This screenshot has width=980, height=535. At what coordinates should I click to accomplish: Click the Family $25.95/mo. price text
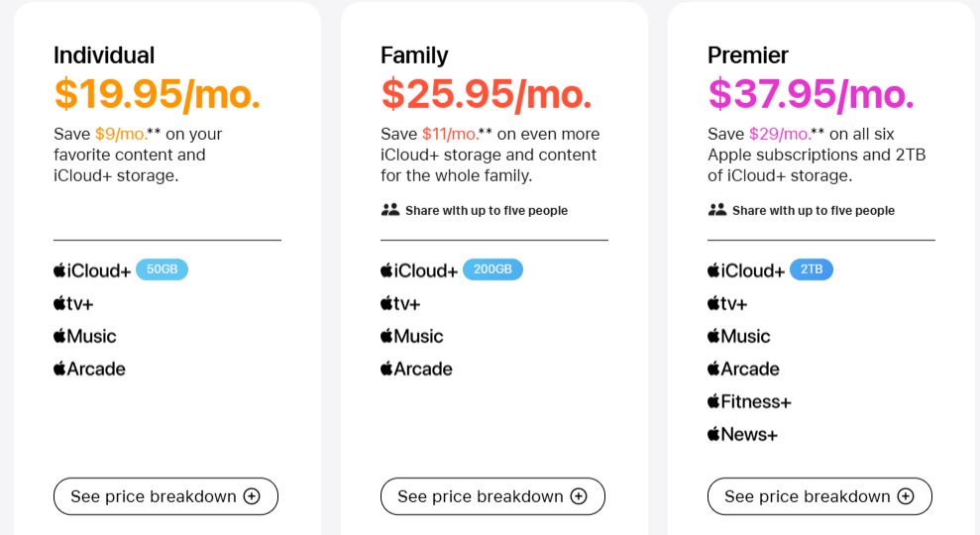pos(486,94)
